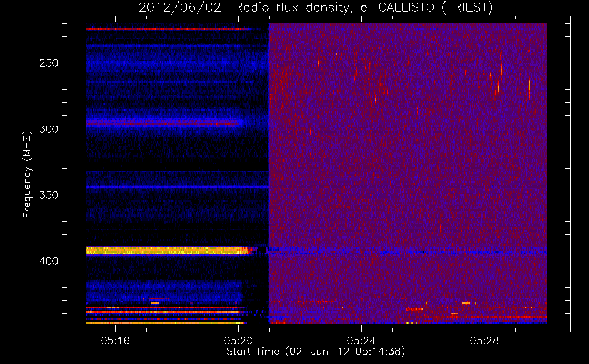Image resolution: width=589 pixels, height=364 pixels.
Task: Click the 05:24 time tick label
Action: (x=361, y=341)
